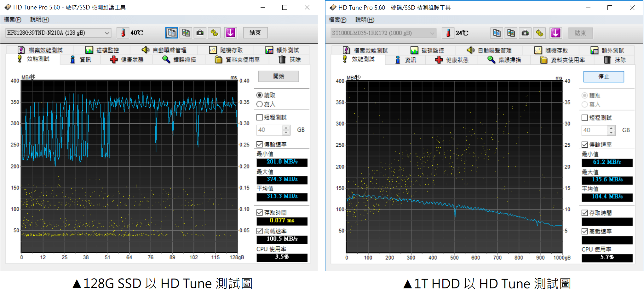
Task: Click copy-to-clipboard icon in right HD Tune window
Action: tap(497, 33)
